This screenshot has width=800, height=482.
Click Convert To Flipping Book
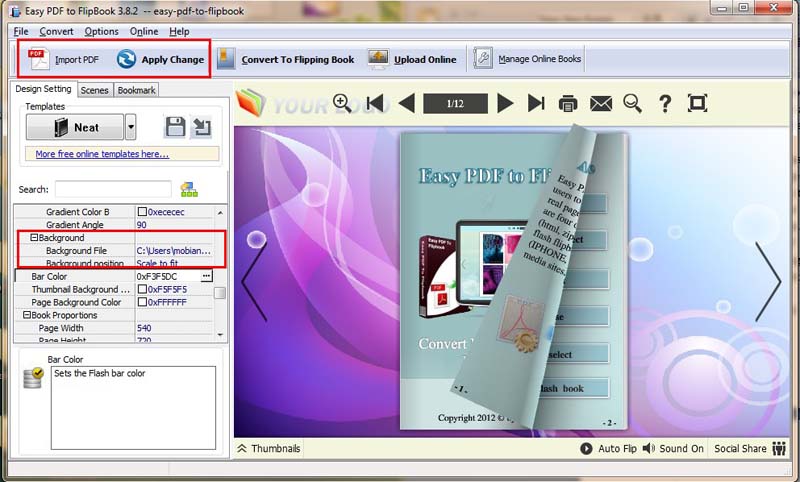pos(286,59)
